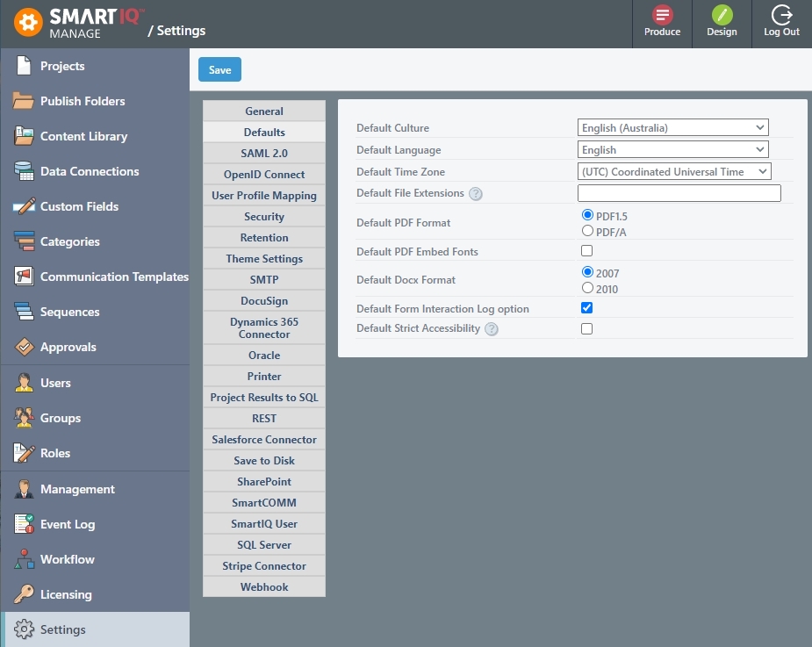Select PDF/A radio option
812x647 pixels.
pos(587,231)
